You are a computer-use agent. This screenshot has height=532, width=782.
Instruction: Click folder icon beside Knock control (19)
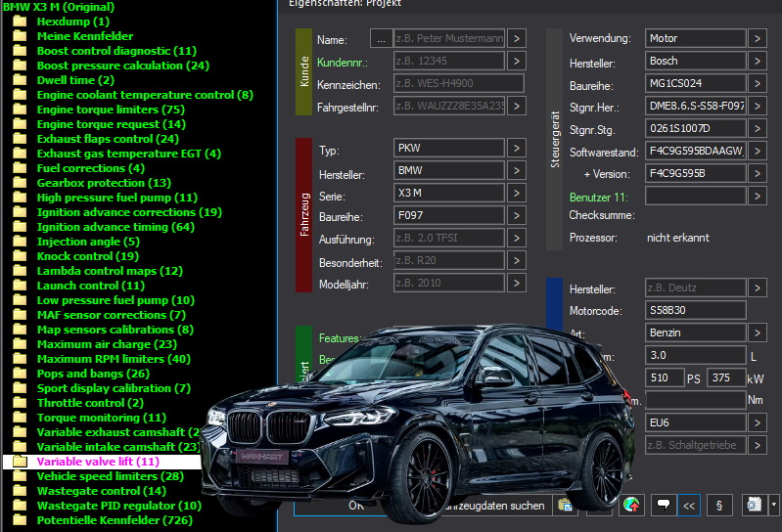pyautogui.click(x=20, y=256)
